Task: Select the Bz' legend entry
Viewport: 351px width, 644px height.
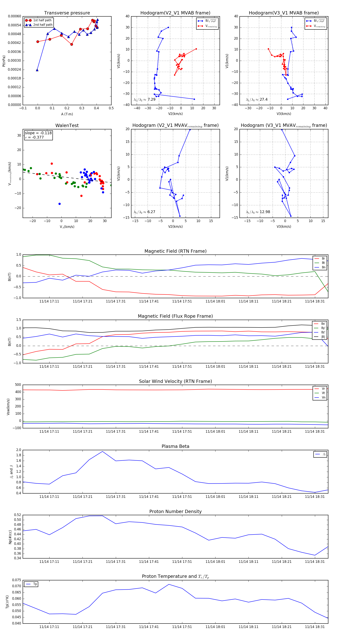Action: point(320,332)
